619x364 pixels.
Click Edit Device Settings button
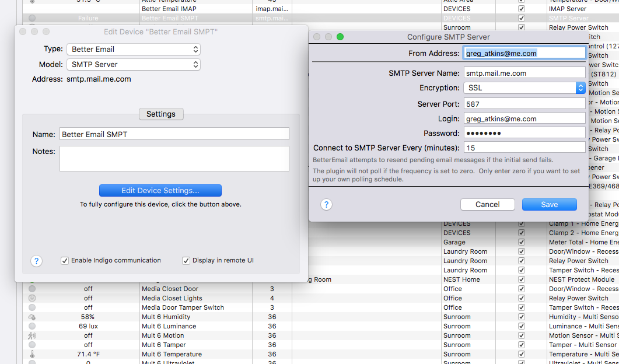(160, 190)
